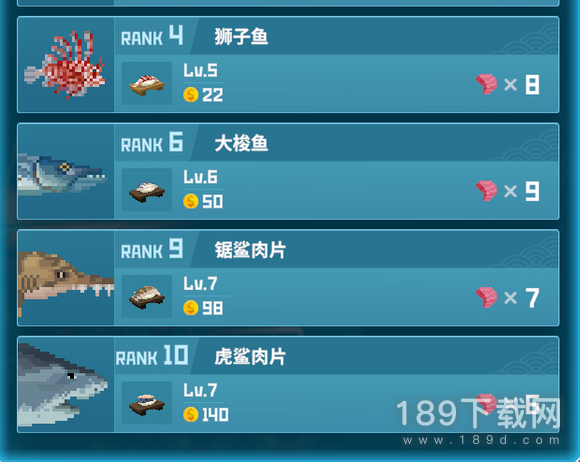Click the pink meat icon beside ×7
Screen dimensions: 580x462
(x=486, y=297)
